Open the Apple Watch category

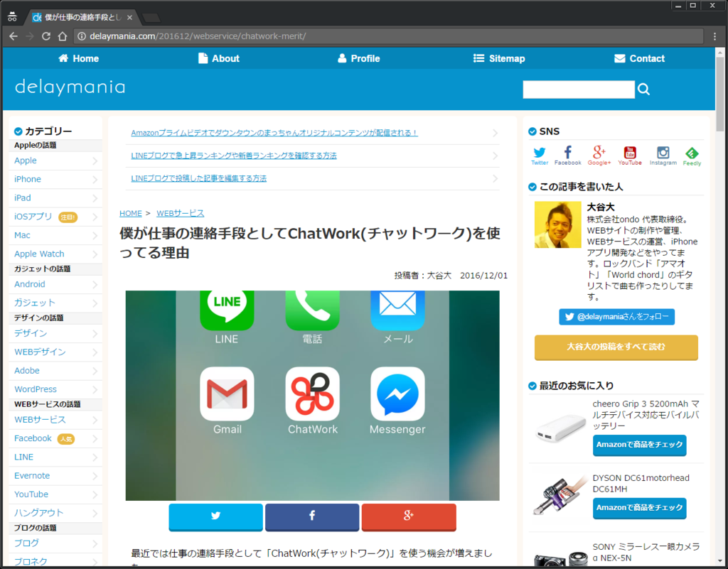tap(55, 254)
